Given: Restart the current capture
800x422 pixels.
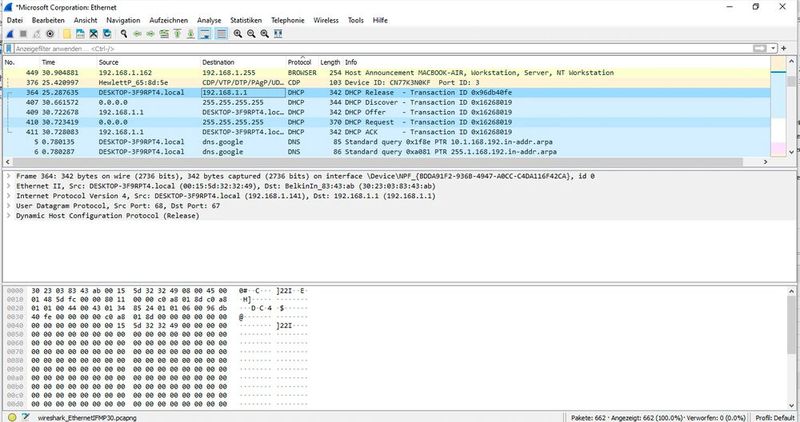Looking at the screenshot, I should [37, 34].
